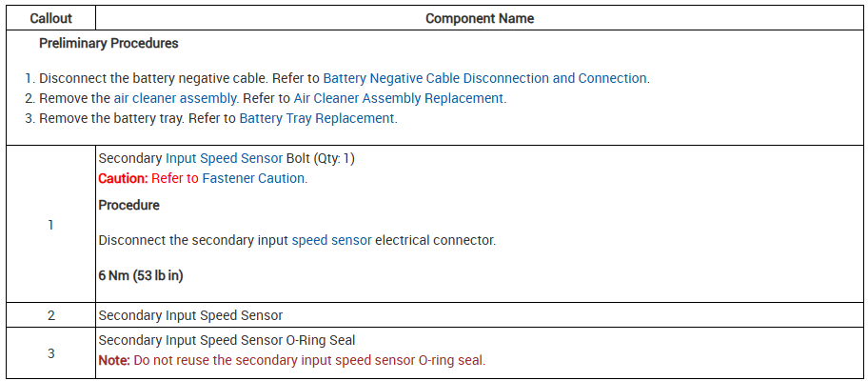Select the Preliminary Procedures heading
This screenshot has height=381, width=868.
tap(108, 44)
